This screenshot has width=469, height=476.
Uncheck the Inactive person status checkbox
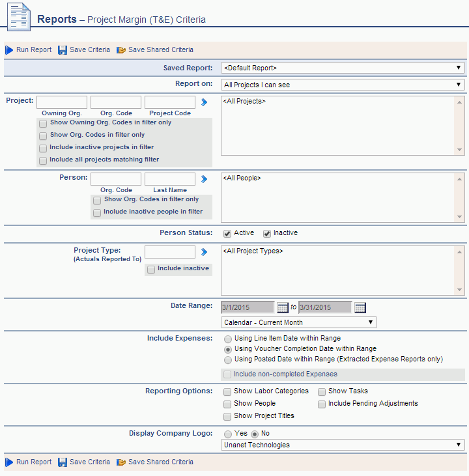point(267,233)
